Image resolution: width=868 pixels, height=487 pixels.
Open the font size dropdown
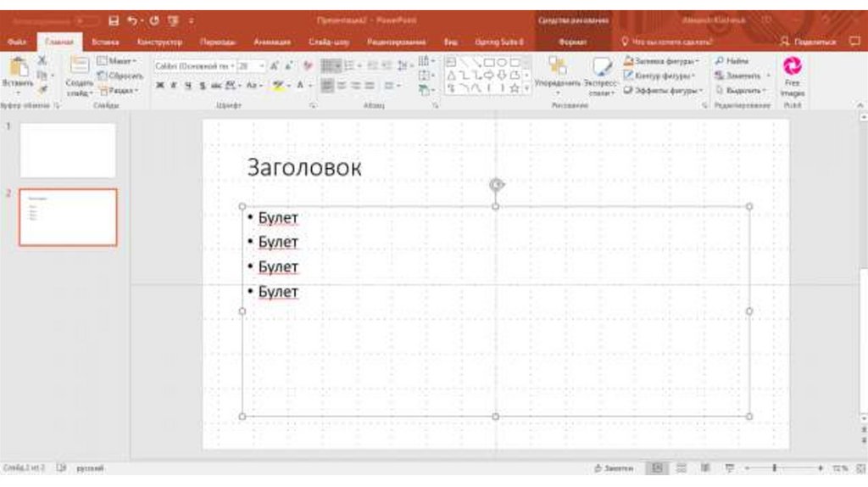pos(262,66)
